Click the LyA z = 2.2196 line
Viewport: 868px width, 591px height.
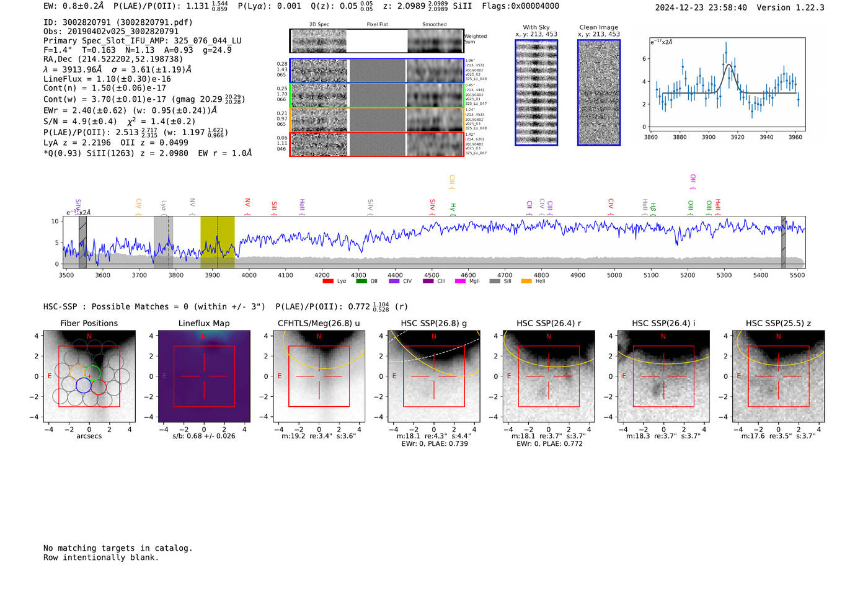pos(77,143)
